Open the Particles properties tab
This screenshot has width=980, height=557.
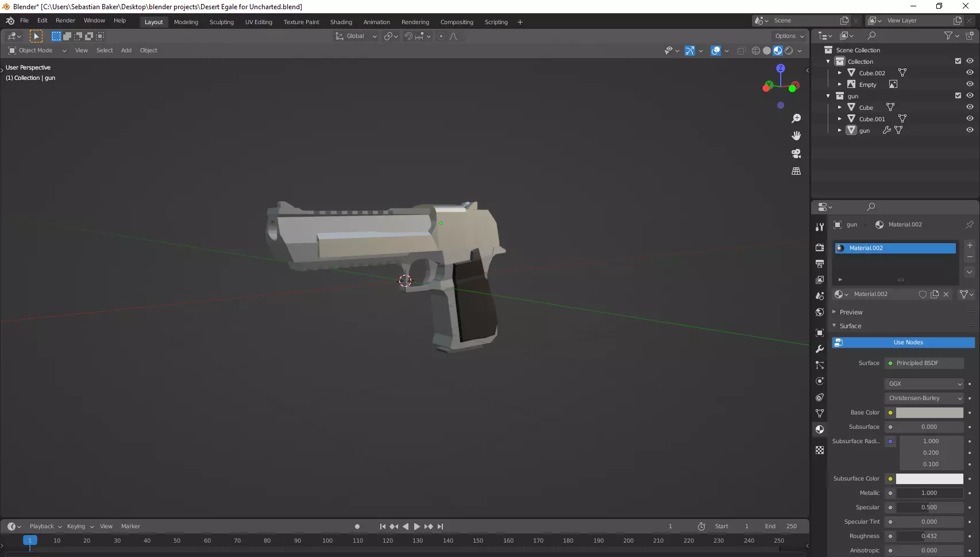pyautogui.click(x=820, y=365)
